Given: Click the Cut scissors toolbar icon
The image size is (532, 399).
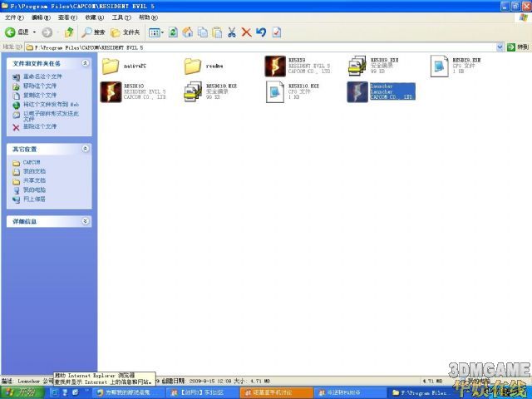Looking at the screenshot, I should click(232, 32).
